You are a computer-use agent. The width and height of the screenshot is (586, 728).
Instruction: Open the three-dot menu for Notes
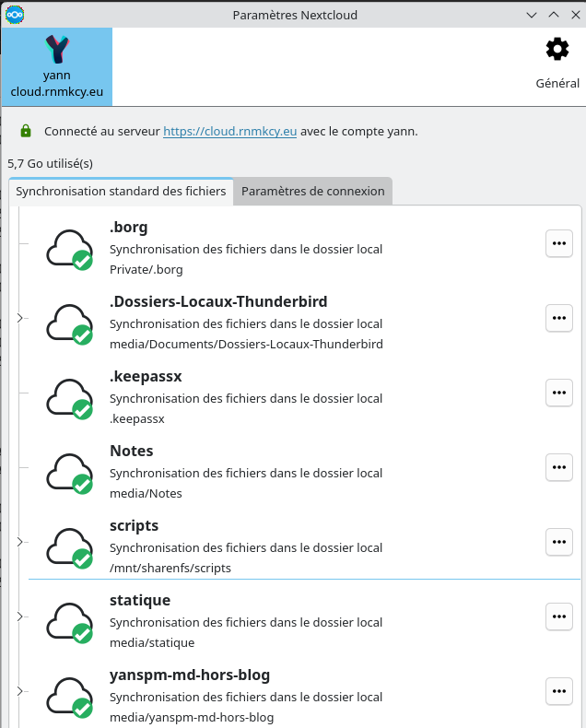[x=558, y=467]
